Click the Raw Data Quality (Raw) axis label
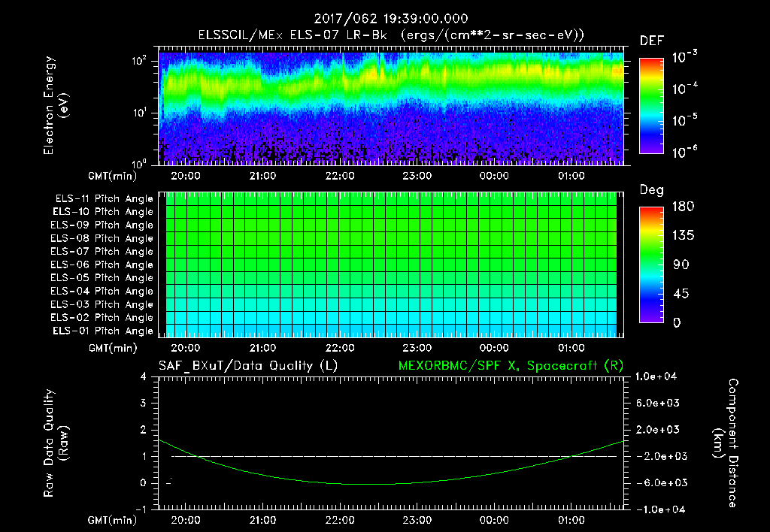The height and width of the screenshot is (532, 770). 56,443
